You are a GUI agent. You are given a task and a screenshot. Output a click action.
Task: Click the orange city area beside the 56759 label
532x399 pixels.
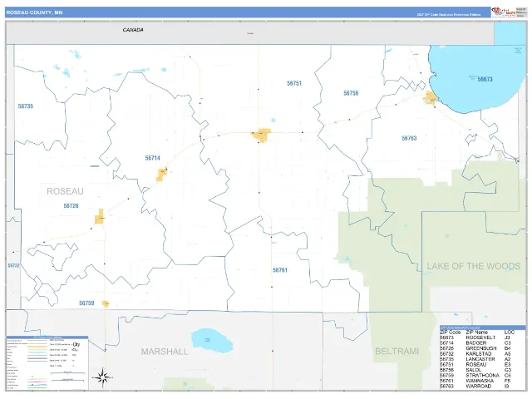[106, 303]
